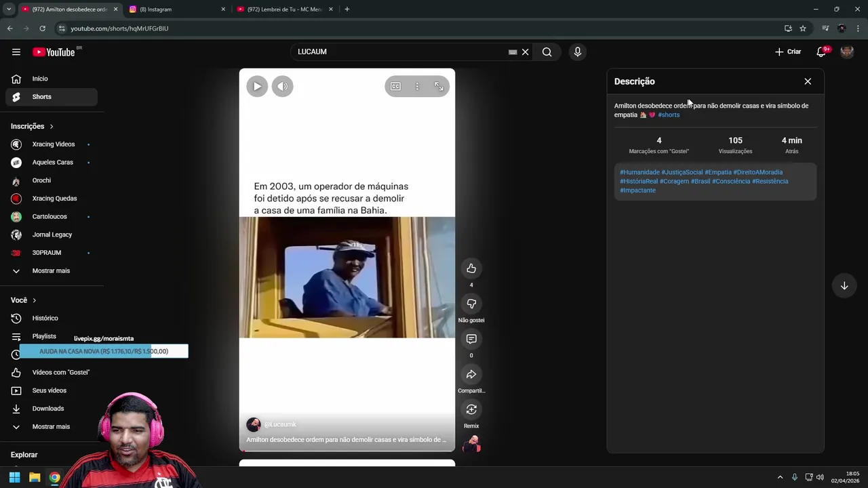Open the Início sidebar item
The image size is (868, 488).
pyautogui.click(x=52, y=79)
